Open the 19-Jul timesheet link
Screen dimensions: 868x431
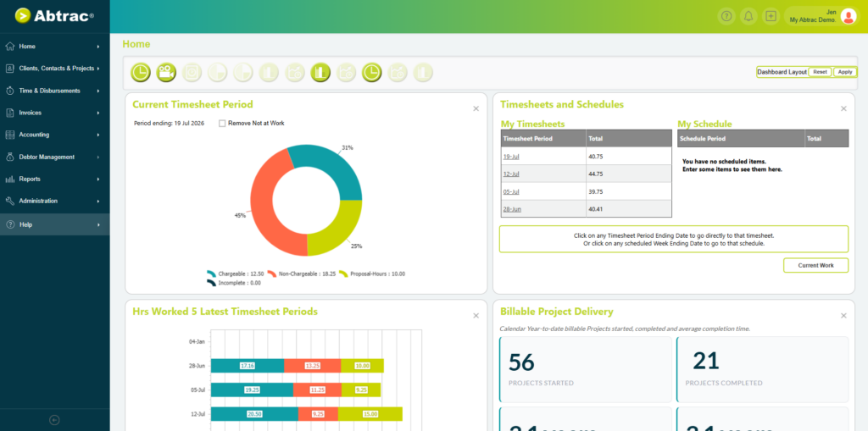point(511,157)
